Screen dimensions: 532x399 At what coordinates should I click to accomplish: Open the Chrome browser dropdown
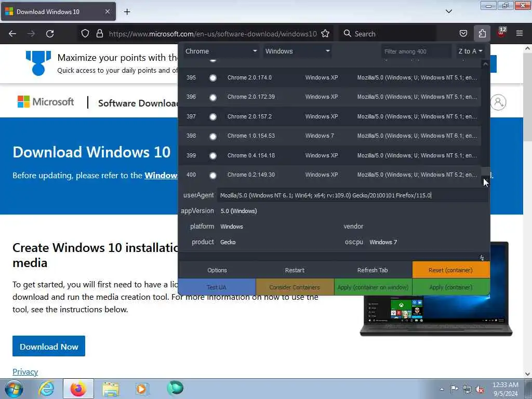220,51
